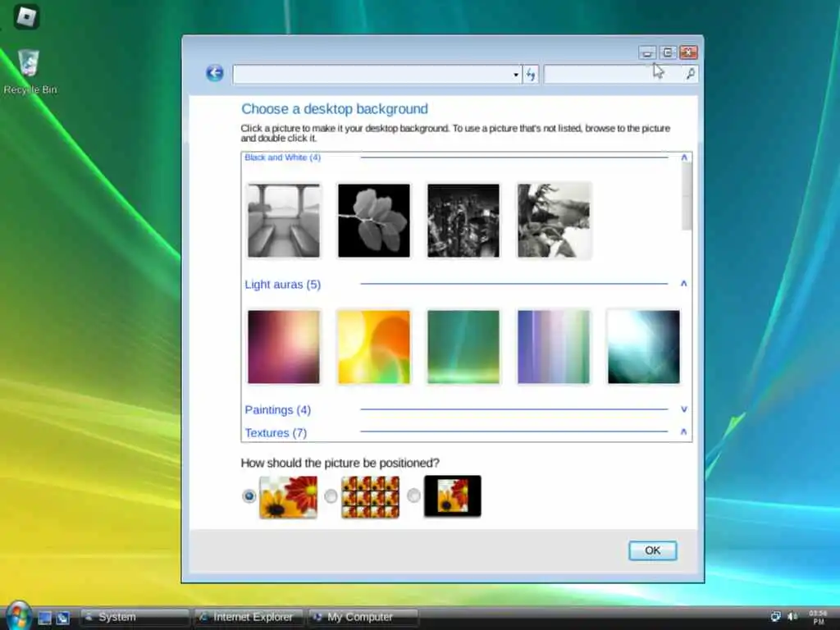Collapse the Textures group chevron
Image resolution: width=840 pixels, height=630 pixels.
683,431
